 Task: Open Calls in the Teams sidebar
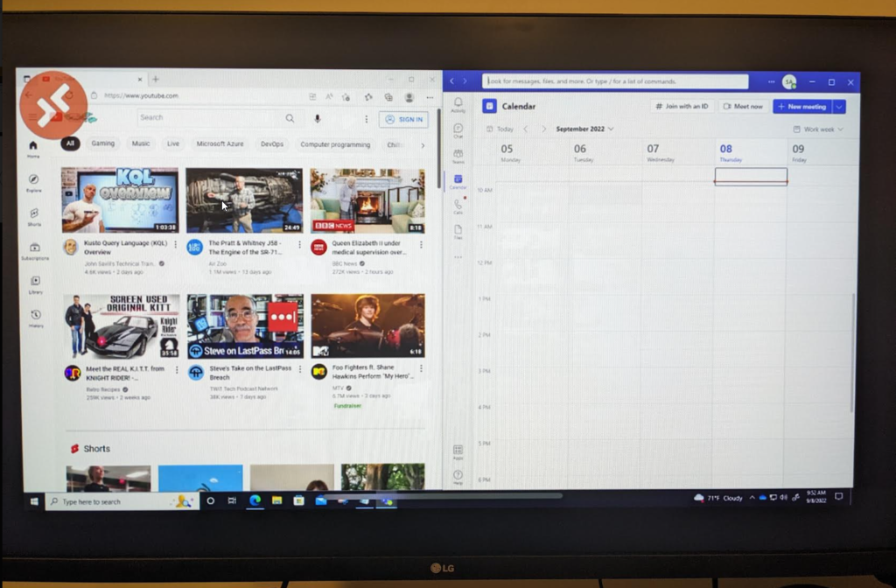(458, 206)
